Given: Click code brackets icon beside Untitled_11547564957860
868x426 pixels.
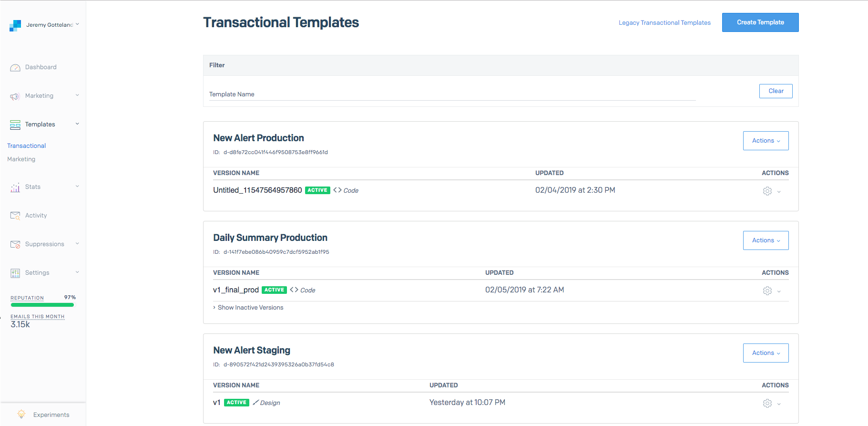Looking at the screenshot, I should point(337,190).
